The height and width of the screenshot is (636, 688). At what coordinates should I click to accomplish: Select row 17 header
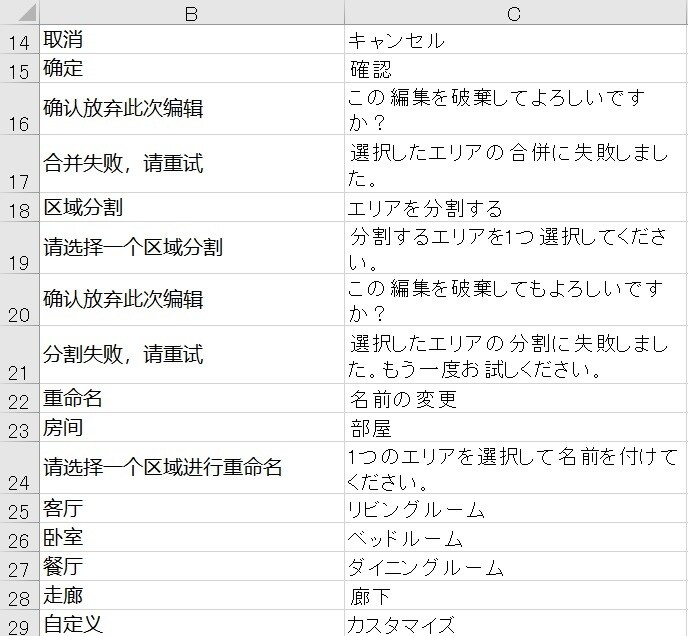click(x=19, y=163)
